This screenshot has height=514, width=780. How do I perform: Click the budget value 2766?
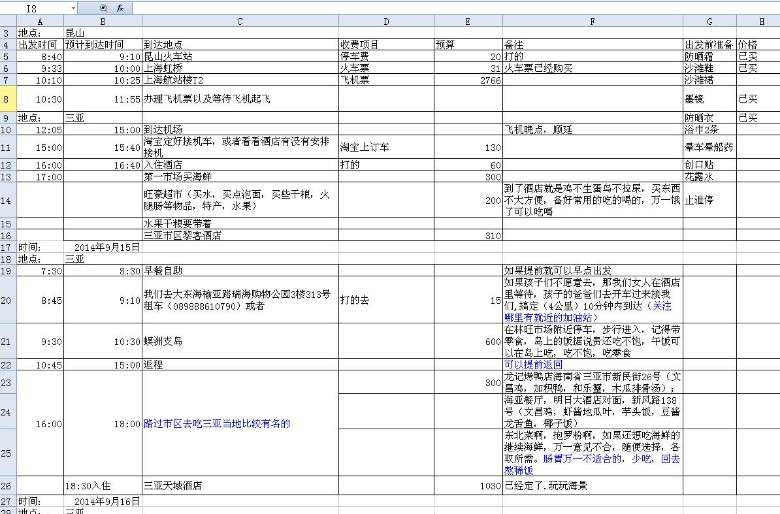[x=468, y=80]
